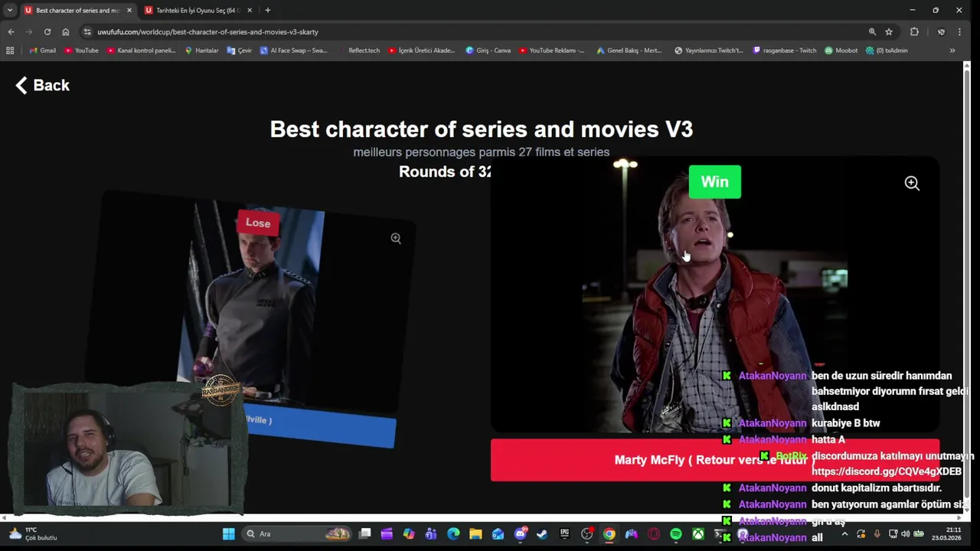
Task: Open Çevir bookmark
Action: coord(239,51)
